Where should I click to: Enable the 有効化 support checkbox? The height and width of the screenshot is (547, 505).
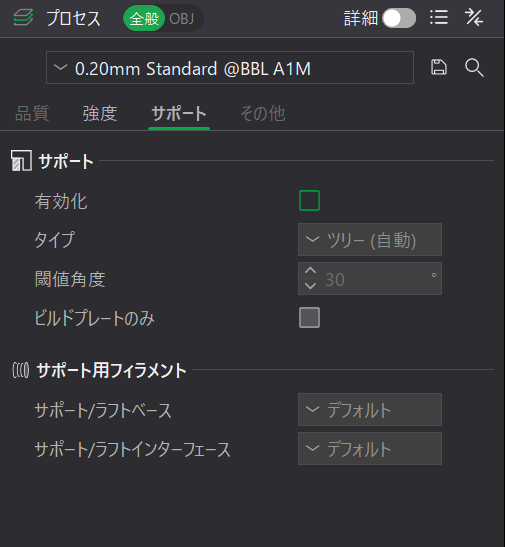(309, 201)
